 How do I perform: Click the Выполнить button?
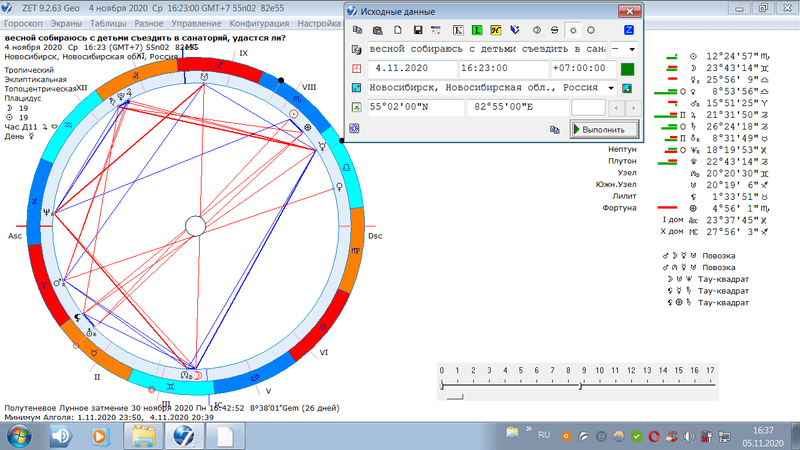pos(603,129)
